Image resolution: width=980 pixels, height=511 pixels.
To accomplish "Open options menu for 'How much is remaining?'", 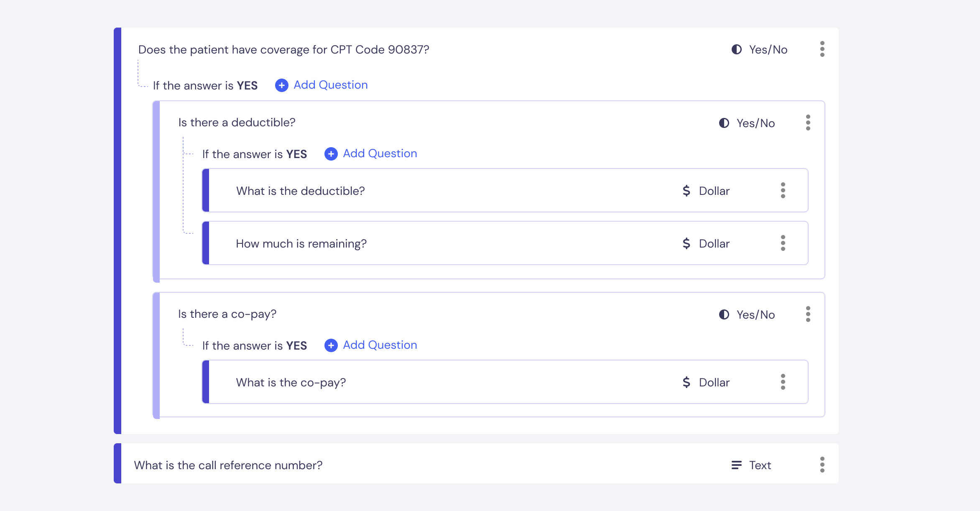I will (x=783, y=243).
